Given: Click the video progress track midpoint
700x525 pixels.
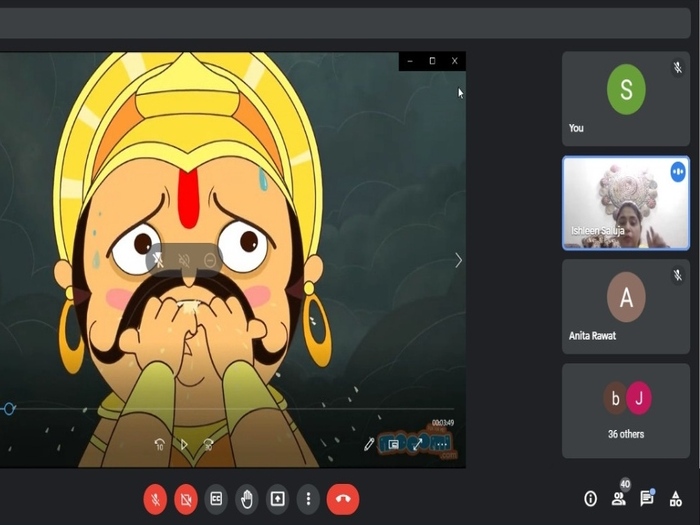Looking at the screenshot, I should point(227,408).
